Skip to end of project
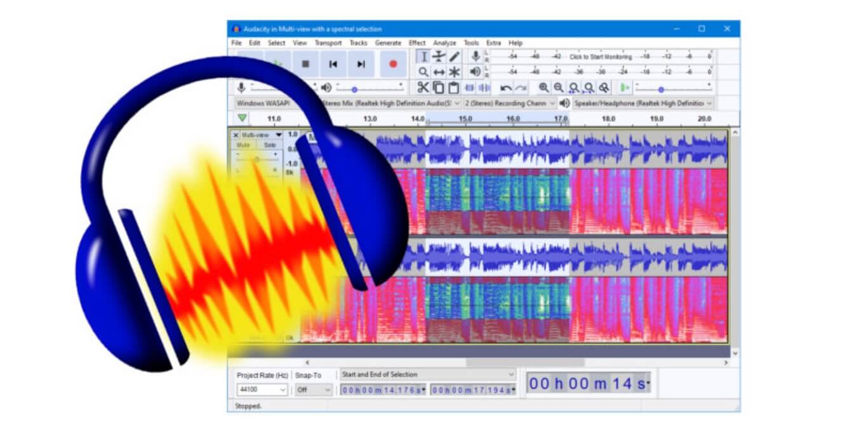 click(361, 64)
